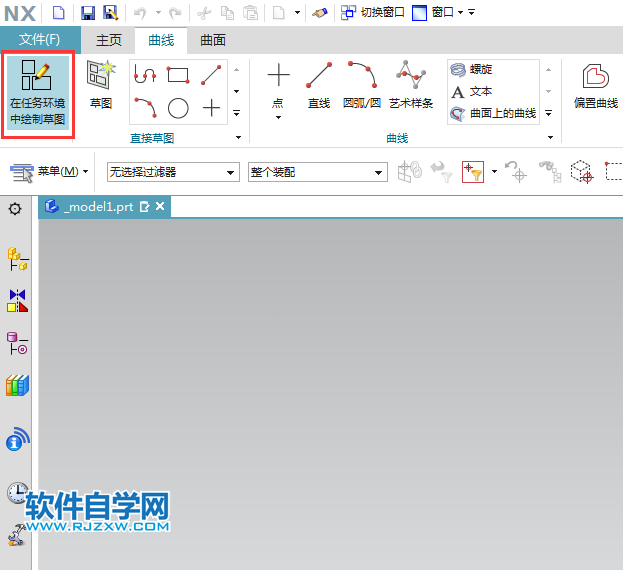Image resolution: width=623 pixels, height=570 pixels.
Task: Open the Reuse Library books icon
Action: (x=17, y=385)
